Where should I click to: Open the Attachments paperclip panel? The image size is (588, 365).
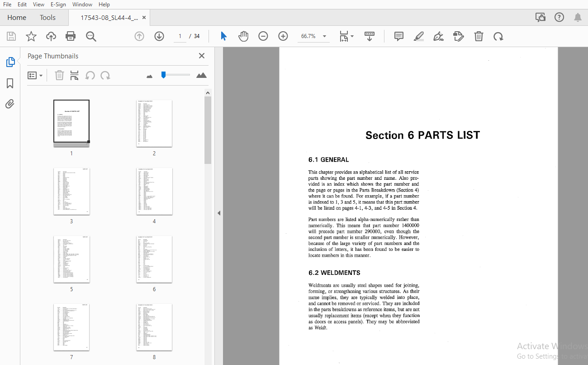pos(10,104)
